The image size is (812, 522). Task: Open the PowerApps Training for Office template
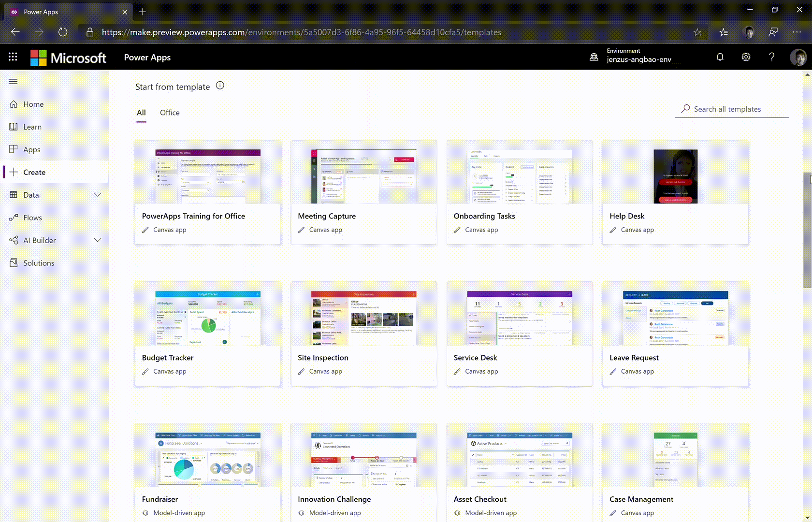(x=208, y=192)
